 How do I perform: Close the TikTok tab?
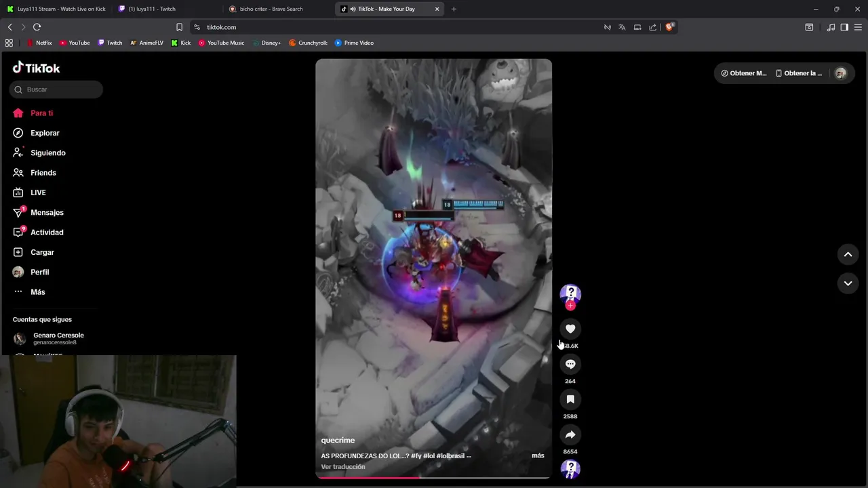pyautogui.click(x=437, y=9)
